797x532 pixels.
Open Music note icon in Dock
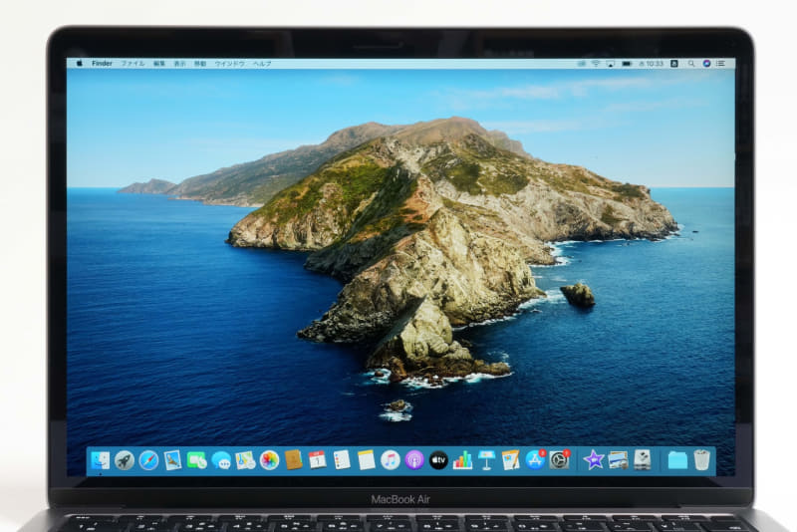pyautogui.click(x=391, y=460)
